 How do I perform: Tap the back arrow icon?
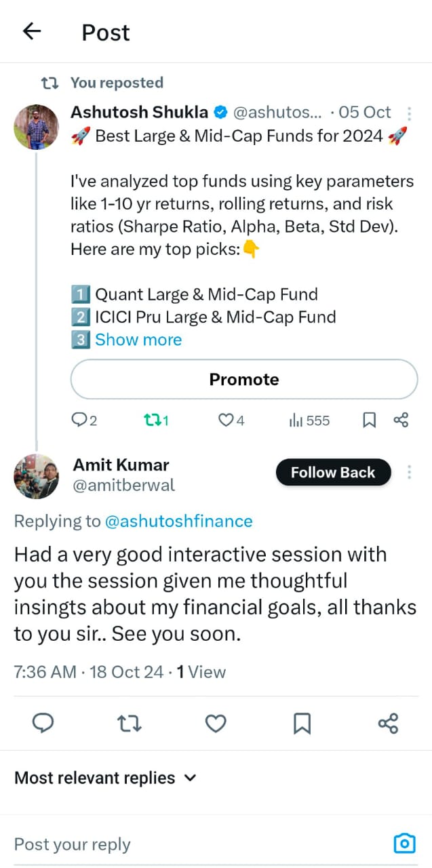32,31
